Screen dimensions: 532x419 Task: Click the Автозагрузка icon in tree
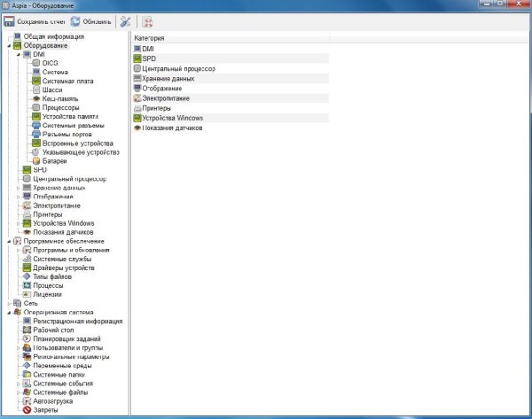click(x=27, y=401)
